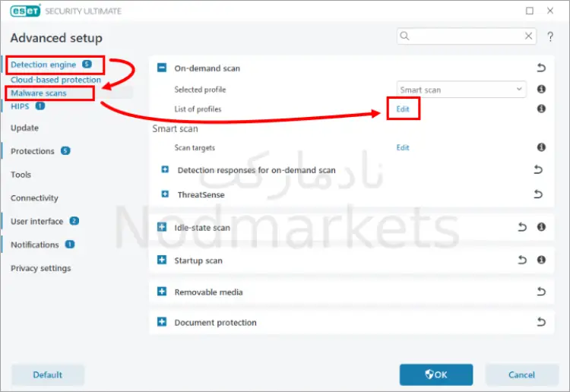Revert On-demand scan settings to default
Screen dimensions: 570x392
coord(541,68)
